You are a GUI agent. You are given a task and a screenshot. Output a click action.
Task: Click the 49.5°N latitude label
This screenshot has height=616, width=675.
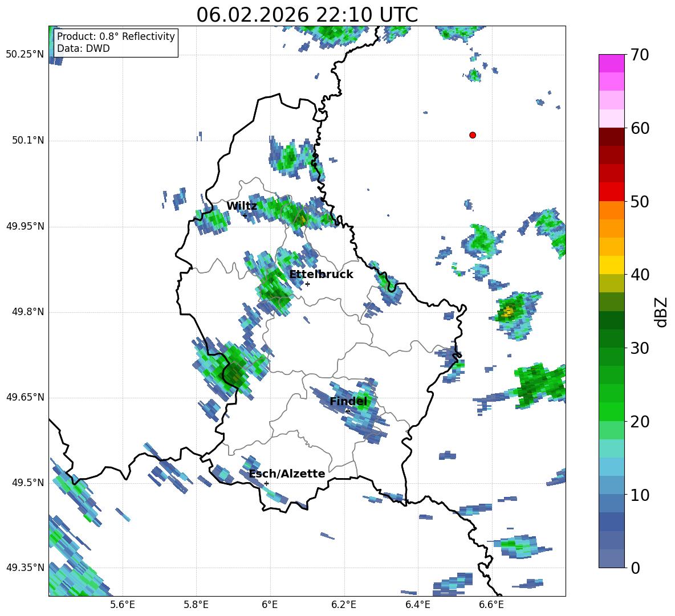tap(28, 483)
